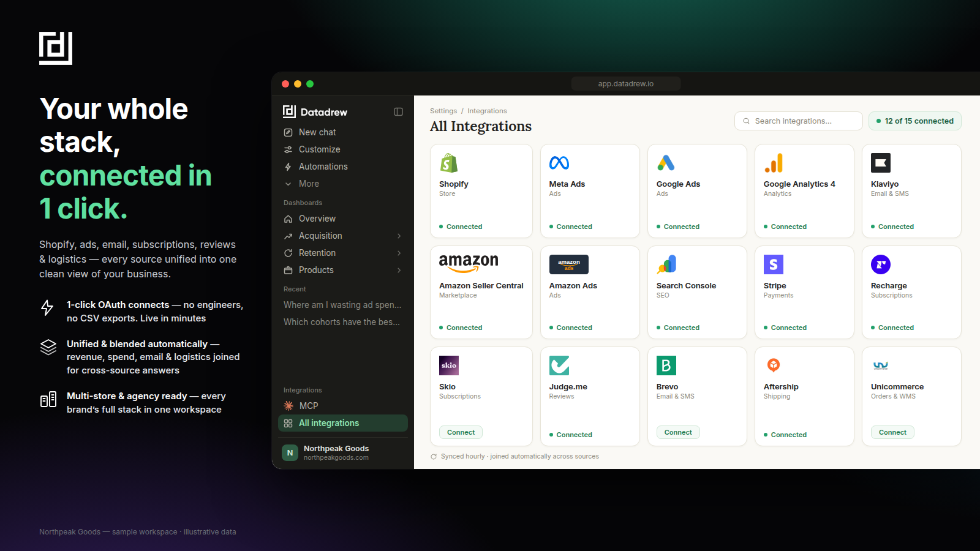The width and height of the screenshot is (980, 551).
Task: Click the Judge.me checkmark logo
Action: pyautogui.click(x=559, y=365)
